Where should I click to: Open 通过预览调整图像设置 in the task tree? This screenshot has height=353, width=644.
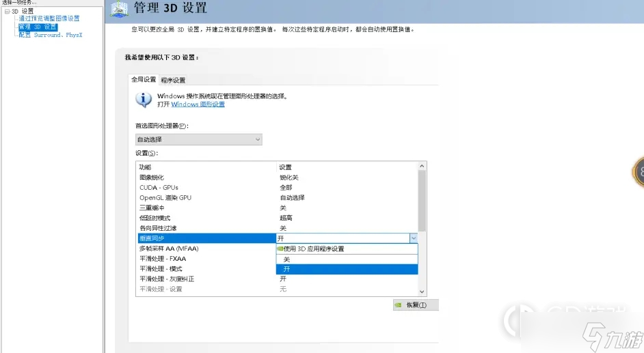tap(49, 18)
